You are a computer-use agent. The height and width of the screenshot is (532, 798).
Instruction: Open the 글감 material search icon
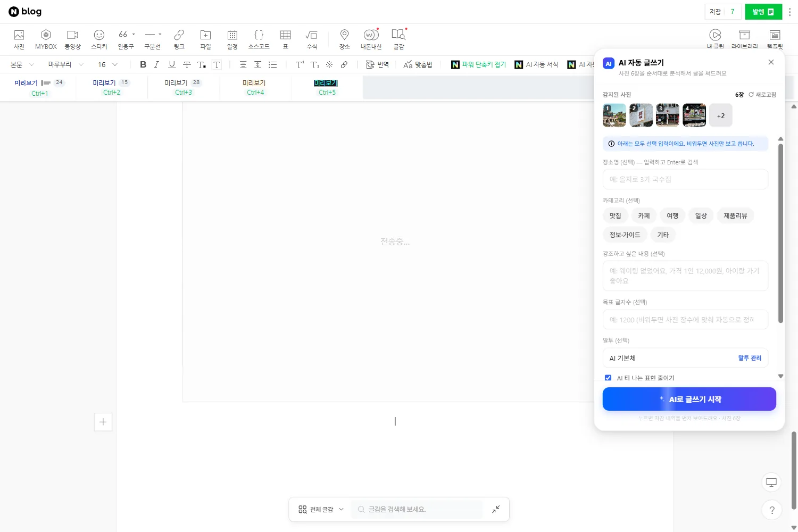399,39
